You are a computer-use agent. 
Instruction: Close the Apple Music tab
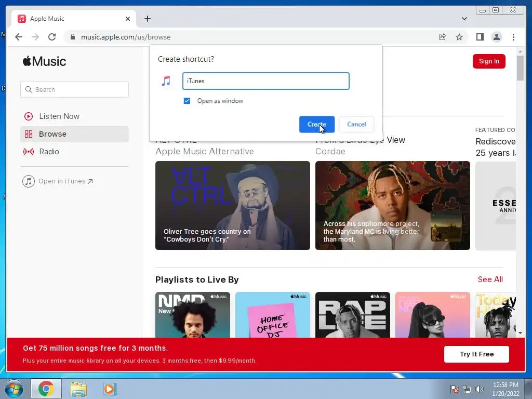point(128,19)
